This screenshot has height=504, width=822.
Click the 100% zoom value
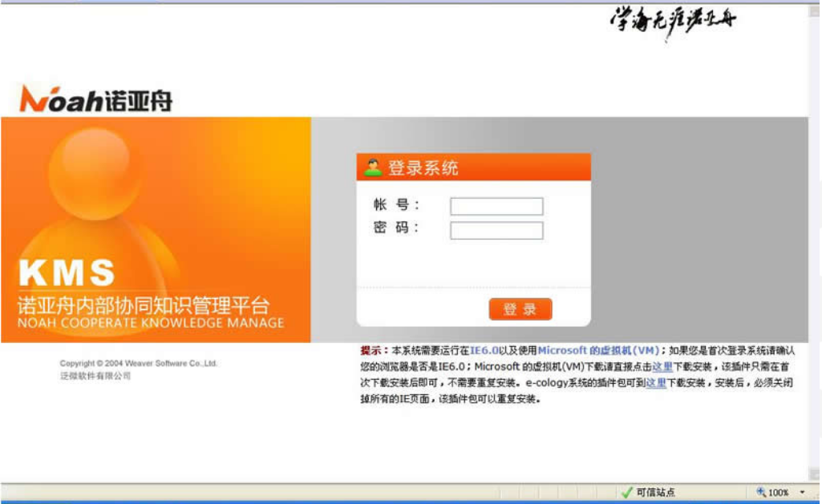[x=779, y=493]
